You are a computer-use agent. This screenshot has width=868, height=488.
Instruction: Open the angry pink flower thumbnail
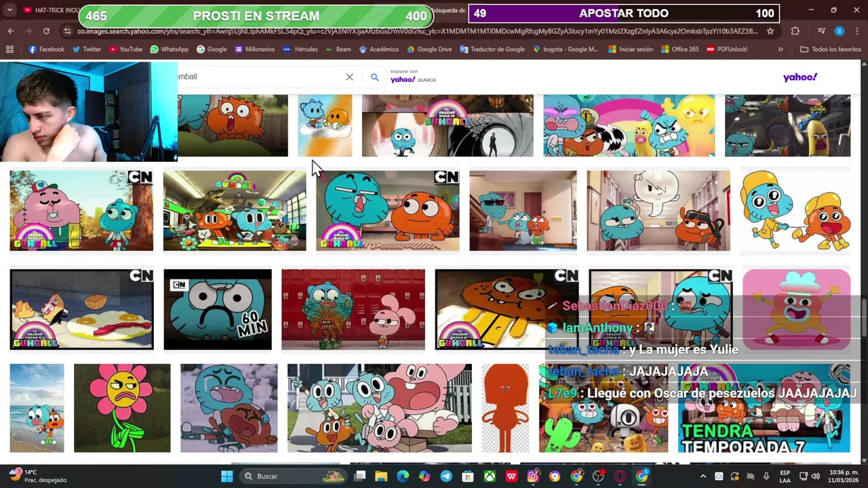pyautogui.click(x=122, y=408)
